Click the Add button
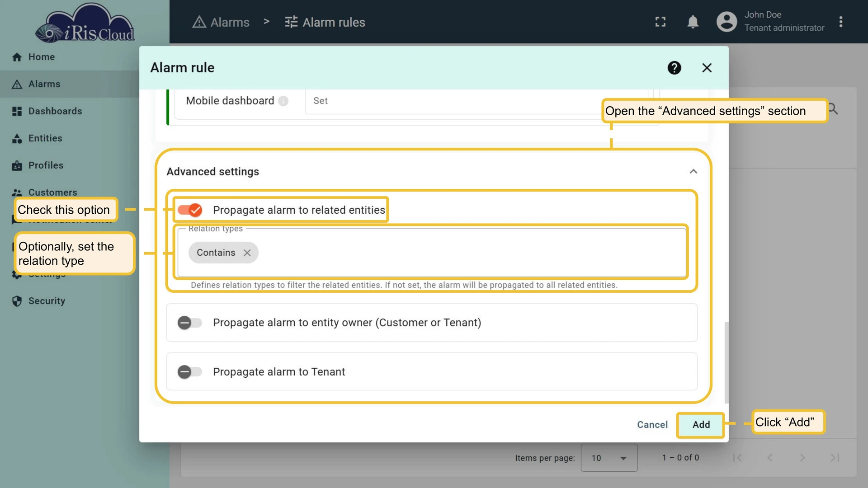The height and width of the screenshot is (488, 868). coord(701,425)
